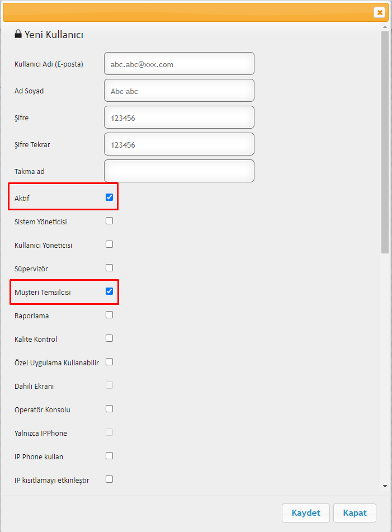Click the scrollbar down arrow
This screenshot has height=532, width=392.
(385, 486)
